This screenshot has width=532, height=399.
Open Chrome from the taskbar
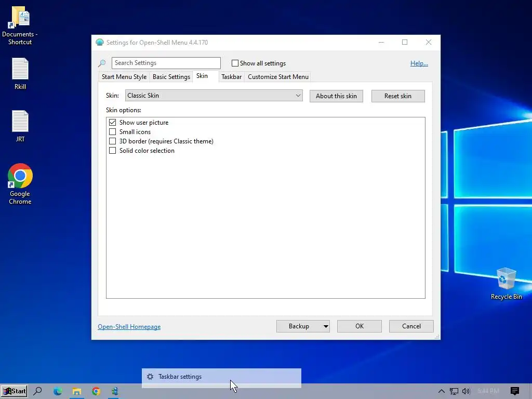(x=96, y=391)
